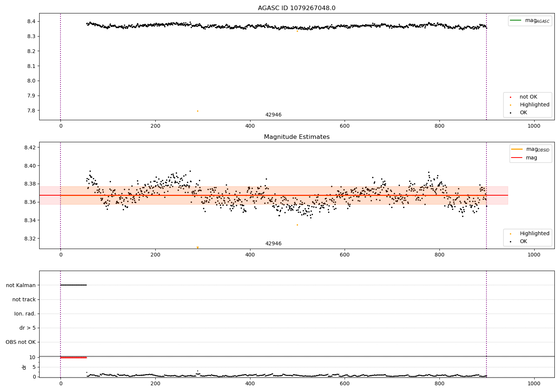Click the 42946 label in the top plot
The image size is (560, 392).
(x=273, y=115)
